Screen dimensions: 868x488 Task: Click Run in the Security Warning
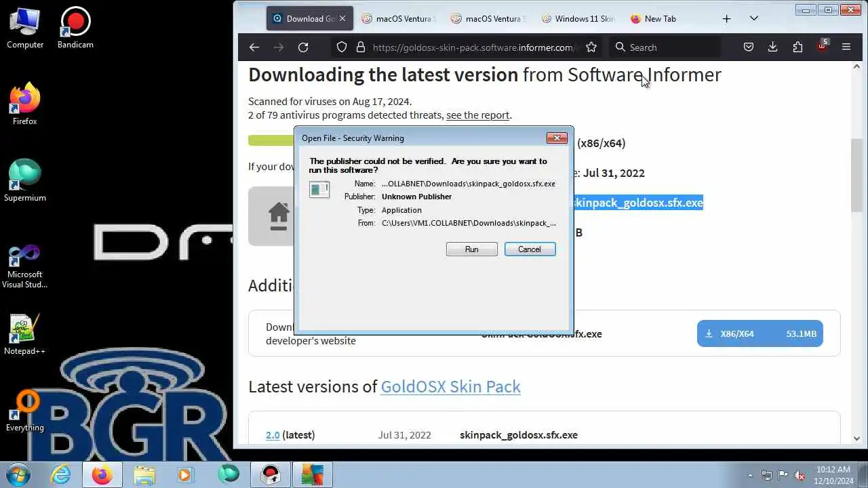pyautogui.click(x=472, y=249)
